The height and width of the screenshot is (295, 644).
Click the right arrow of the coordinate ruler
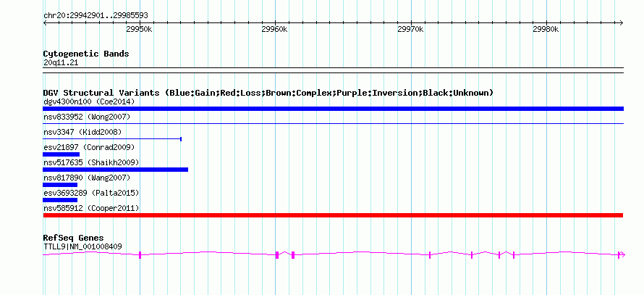(622, 23)
